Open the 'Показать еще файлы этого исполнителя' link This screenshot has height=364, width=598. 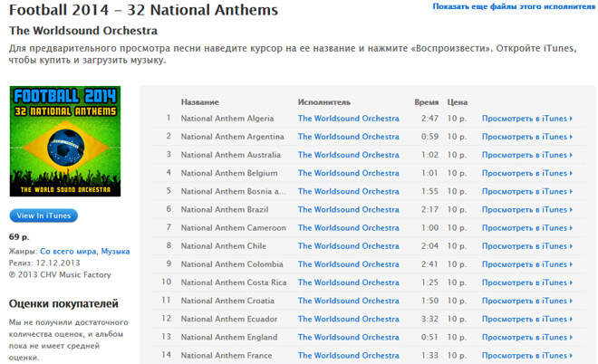click(x=514, y=6)
